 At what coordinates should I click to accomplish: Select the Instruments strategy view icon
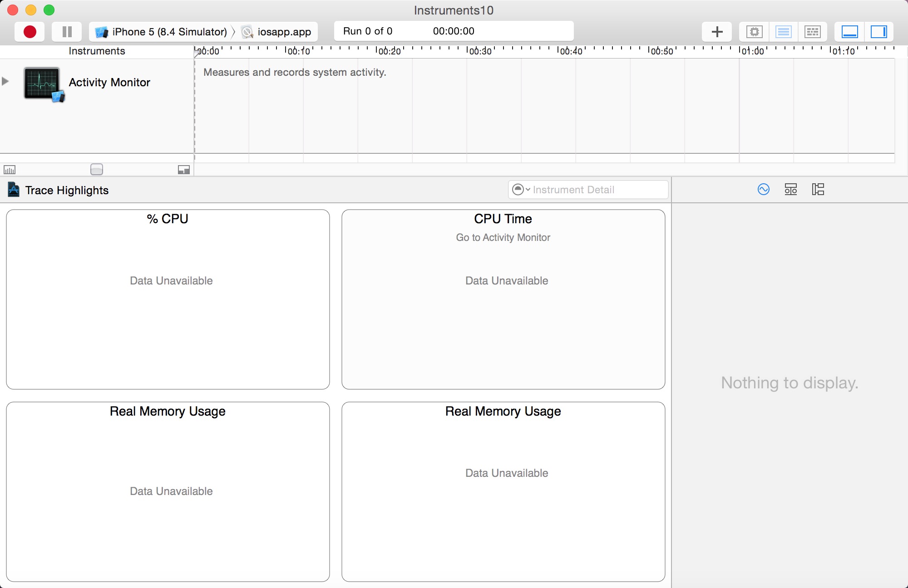click(783, 32)
